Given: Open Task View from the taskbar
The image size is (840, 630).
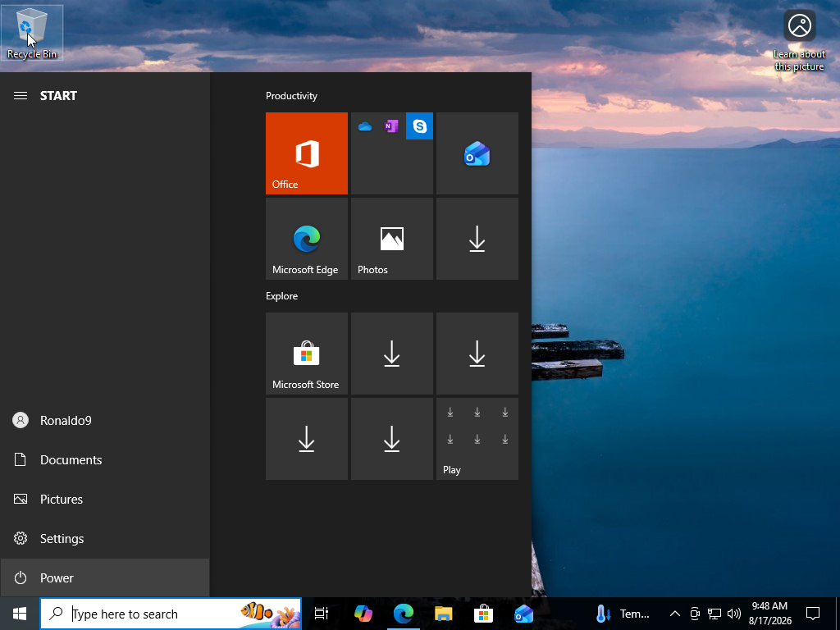Looking at the screenshot, I should (322, 614).
